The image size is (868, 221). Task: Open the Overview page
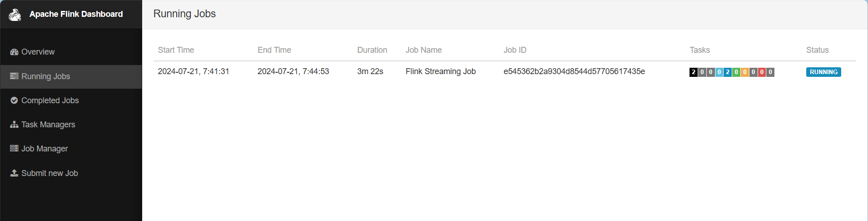pos(38,52)
